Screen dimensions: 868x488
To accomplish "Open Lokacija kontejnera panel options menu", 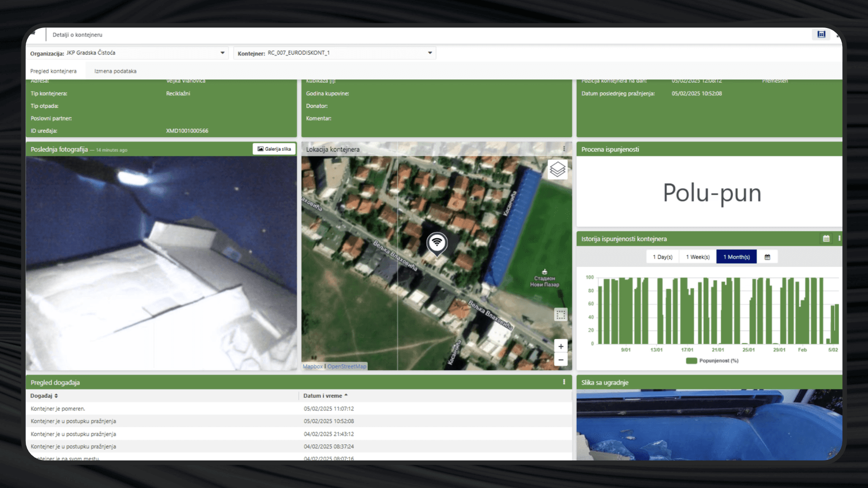I will [564, 149].
